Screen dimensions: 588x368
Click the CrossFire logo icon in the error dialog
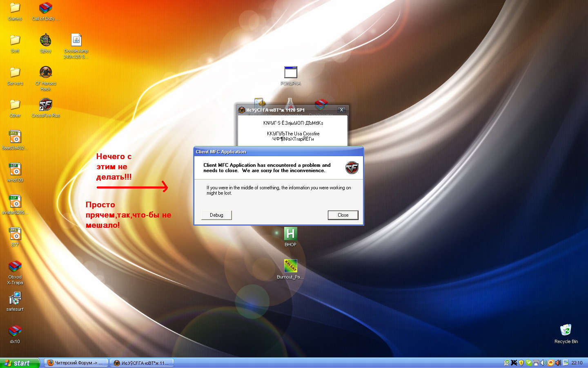pos(352,168)
